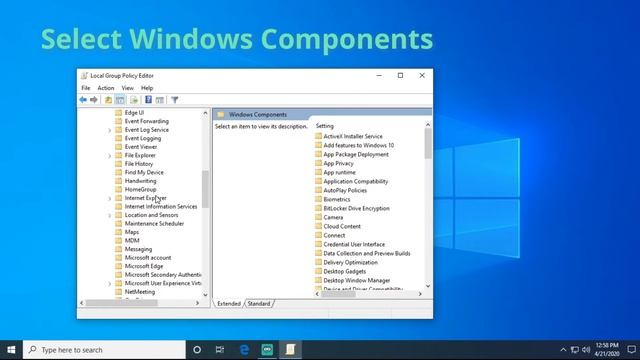Select Cloud Content in settings list

[x=342, y=226]
